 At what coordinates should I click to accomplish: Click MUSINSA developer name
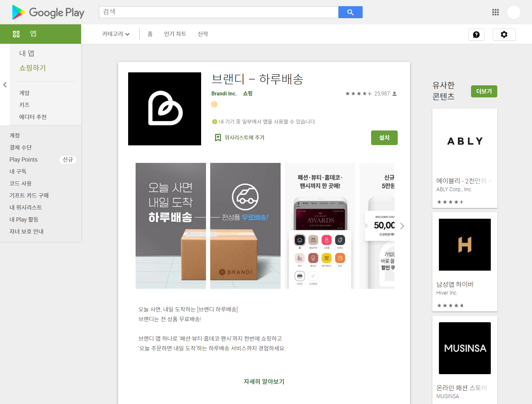point(448,396)
